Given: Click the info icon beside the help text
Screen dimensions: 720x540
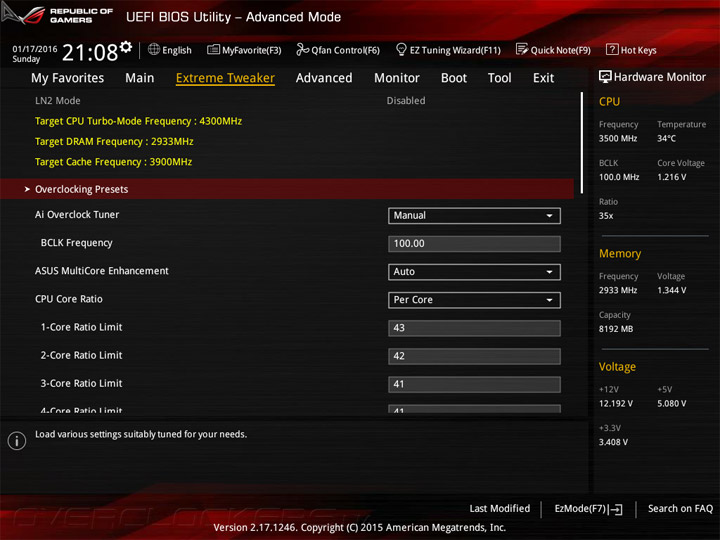Looking at the screenshot, I should click(17, 441).
